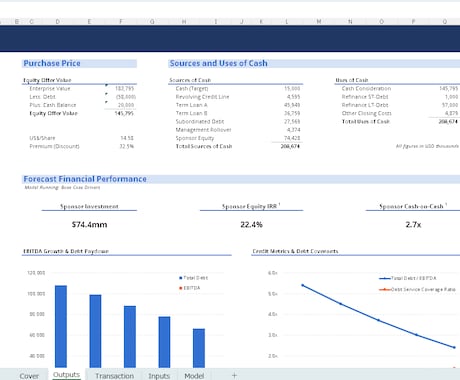Click the tallest blue Total Debt bar

(x=61, y=326)
